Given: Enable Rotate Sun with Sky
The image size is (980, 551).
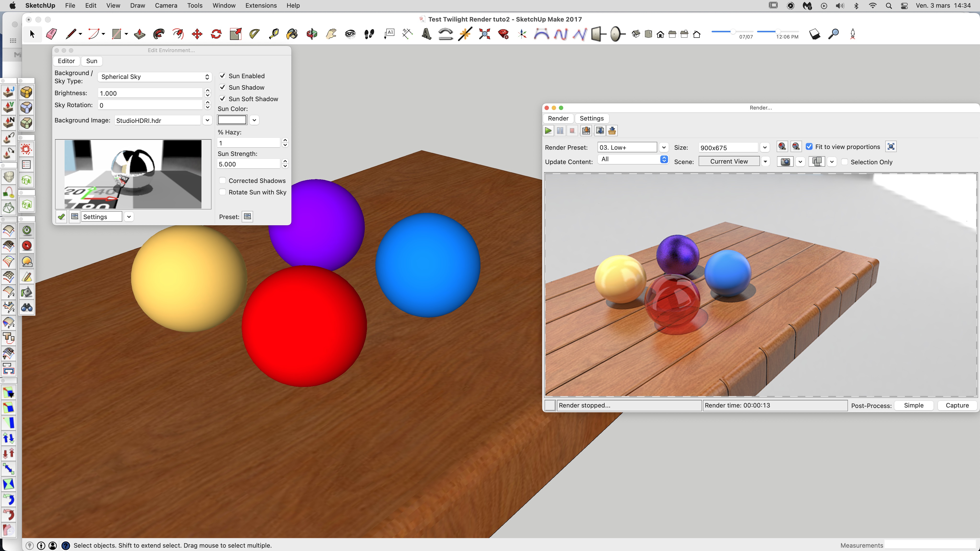Looking at the screenshot, I should point(223,192).
